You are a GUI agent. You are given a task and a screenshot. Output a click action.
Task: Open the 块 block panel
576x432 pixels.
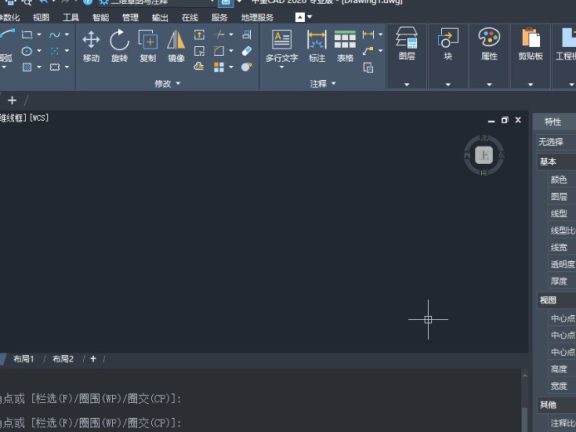point(448,43)
